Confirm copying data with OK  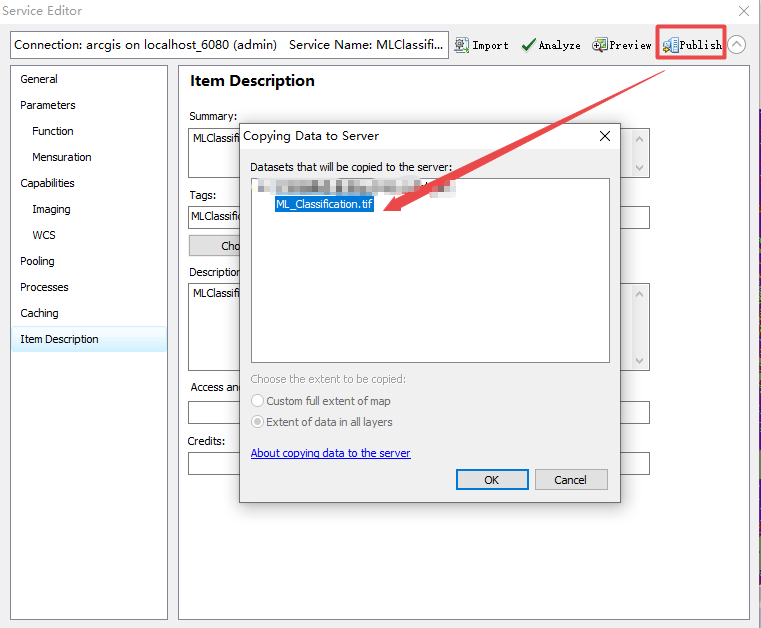click(x=492, y=479)
